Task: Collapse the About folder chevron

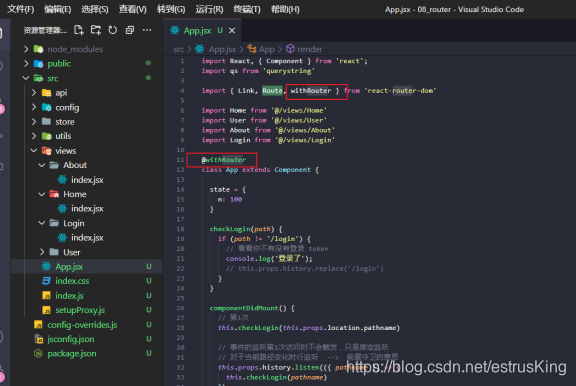Action: coord(42,165)
